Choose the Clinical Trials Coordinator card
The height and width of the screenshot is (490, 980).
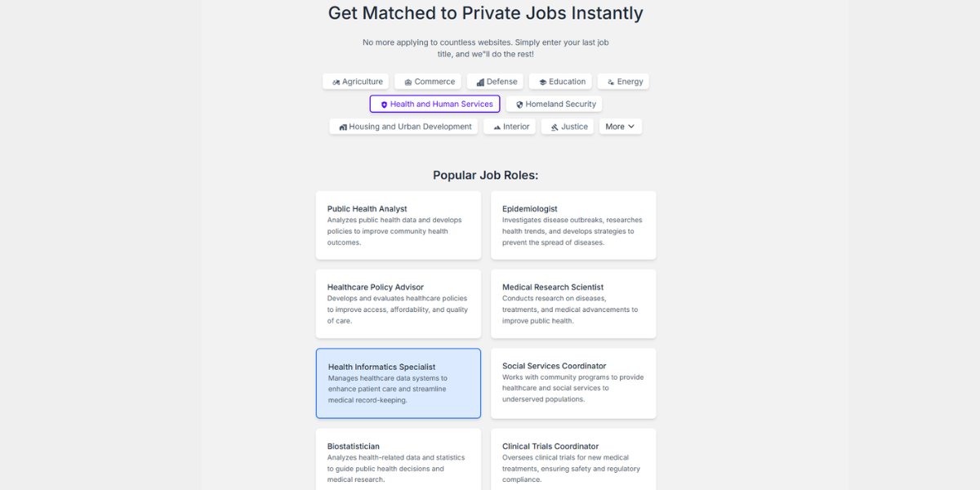[573, 460]
